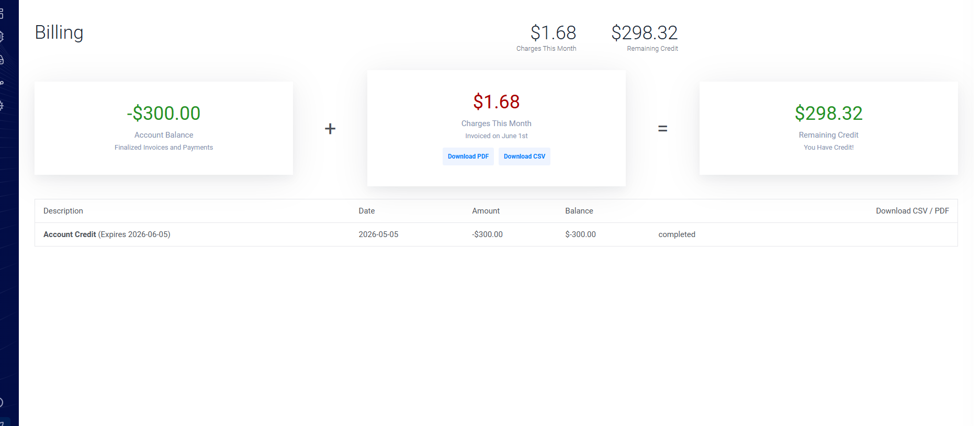Click the Account Credit row description
Screen dimensions: 980x426
click(107, 234)
